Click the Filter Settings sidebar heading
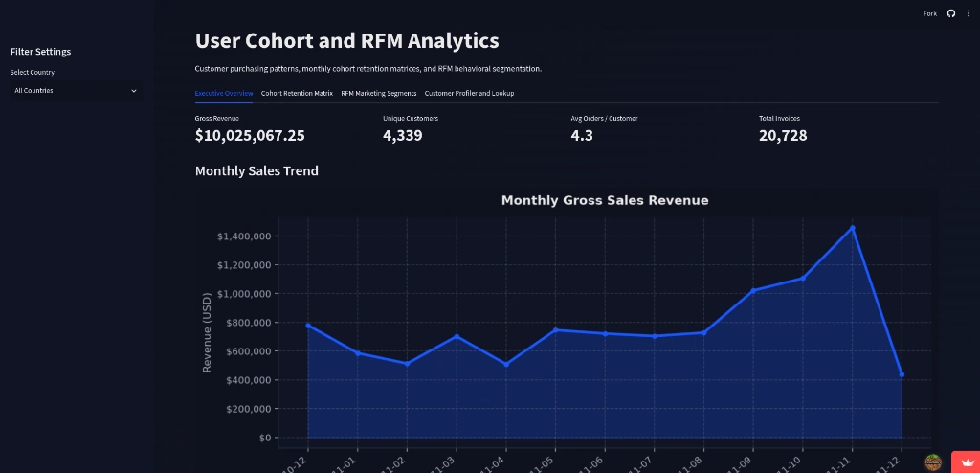The image size is (980, 473). pyautogui.click(x=40, y=52)
